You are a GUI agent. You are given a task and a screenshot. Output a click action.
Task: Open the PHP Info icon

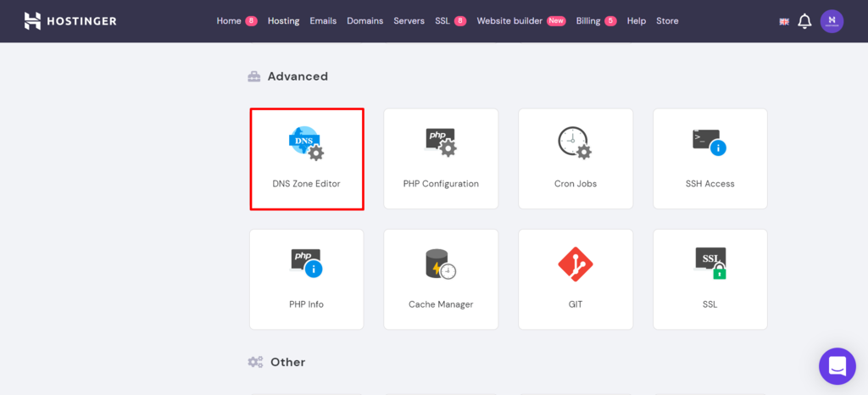(306, 264)
